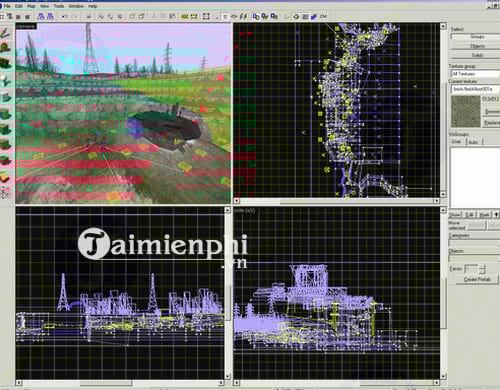The image size is (500, 390).
Task: Click the Undo arrow icon
Action: [64, 16]
